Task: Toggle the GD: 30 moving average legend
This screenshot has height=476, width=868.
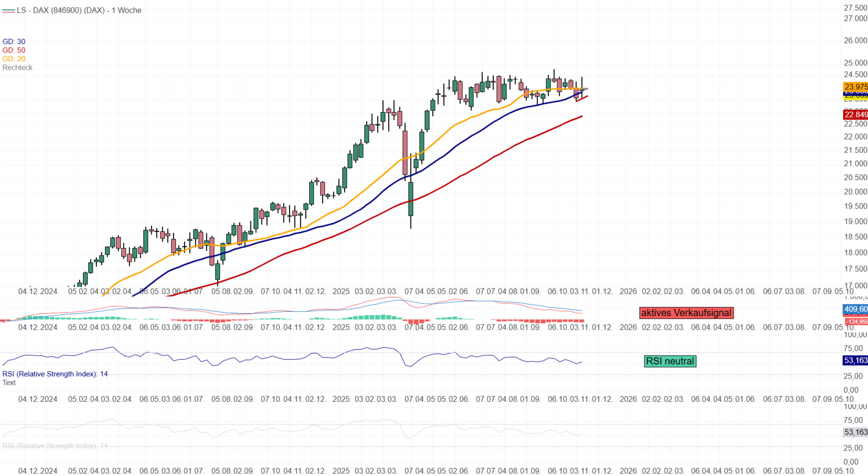Action: 14,41
